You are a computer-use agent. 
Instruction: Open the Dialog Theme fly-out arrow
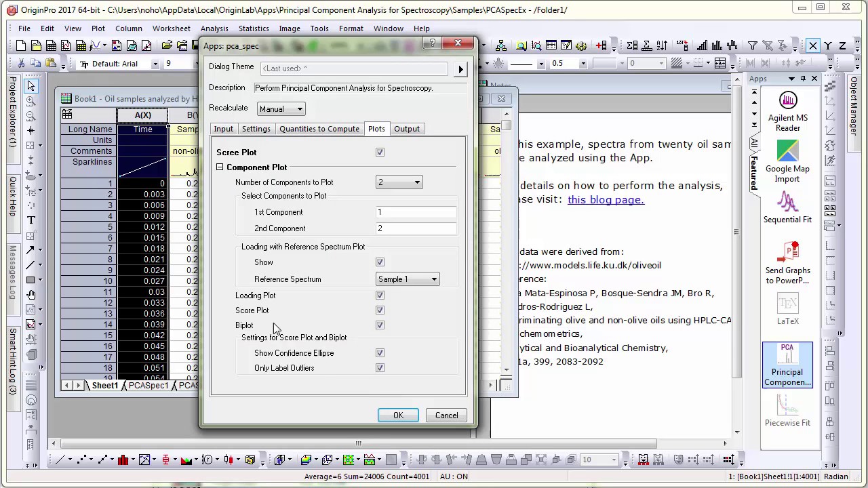(x=460, y=68)
